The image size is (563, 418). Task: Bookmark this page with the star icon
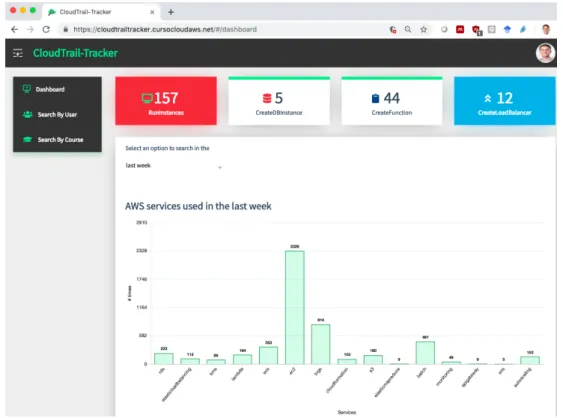pos(424,29)
